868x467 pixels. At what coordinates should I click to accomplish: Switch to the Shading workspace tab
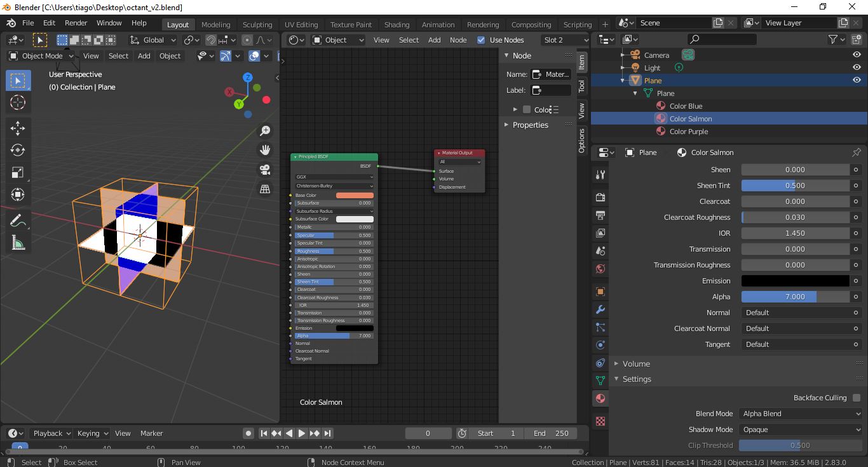pos(397,25)
